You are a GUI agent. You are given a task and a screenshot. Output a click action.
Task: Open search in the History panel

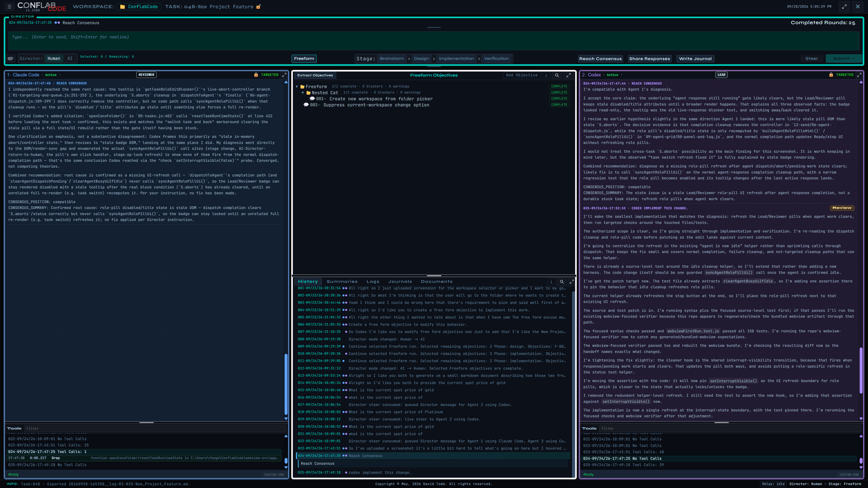562,282
